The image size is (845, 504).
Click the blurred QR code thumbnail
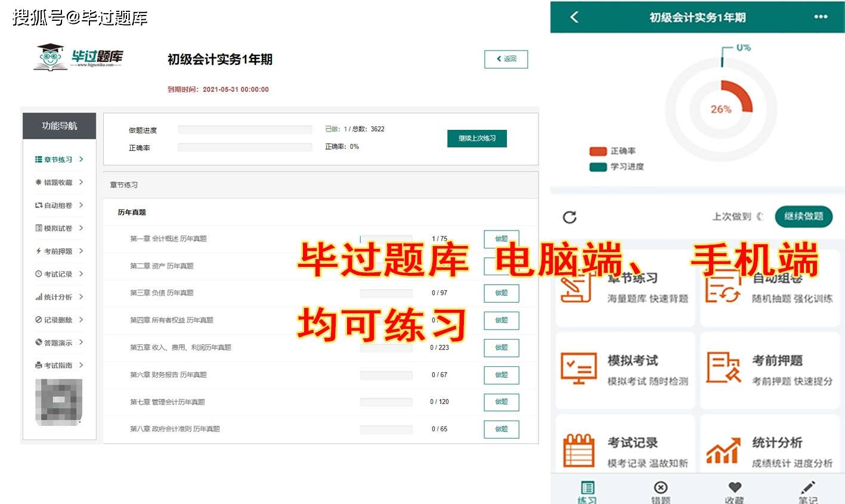pos(59,402)
